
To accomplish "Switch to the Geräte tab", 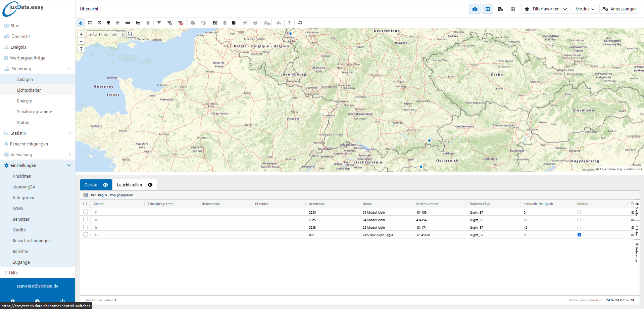I will coord(91,185).
